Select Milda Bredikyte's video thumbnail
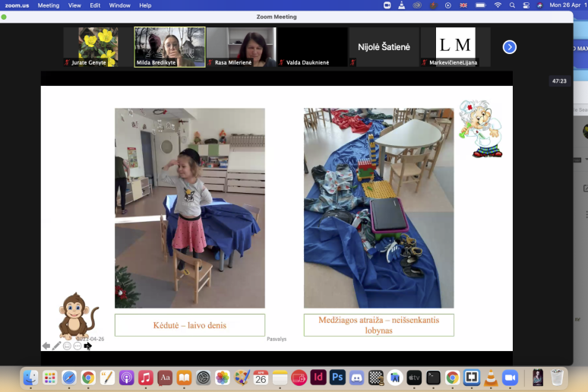The image size is (588, 392). [170, 47]
